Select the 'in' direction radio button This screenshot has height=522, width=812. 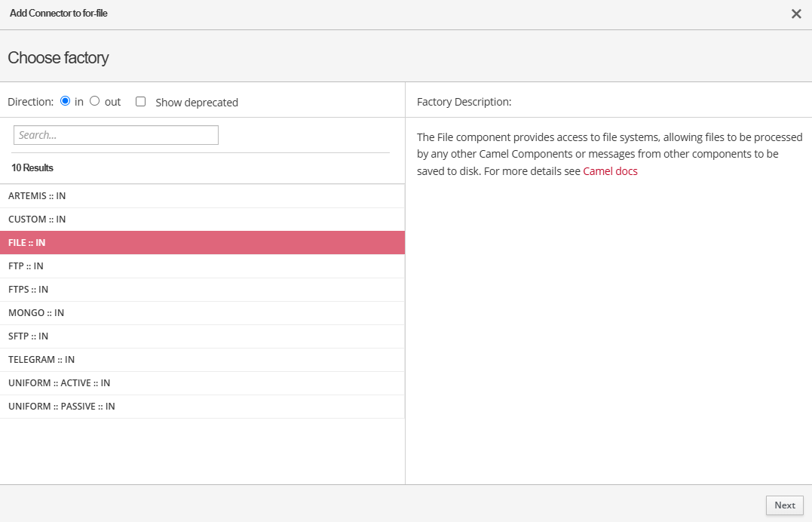66,101
